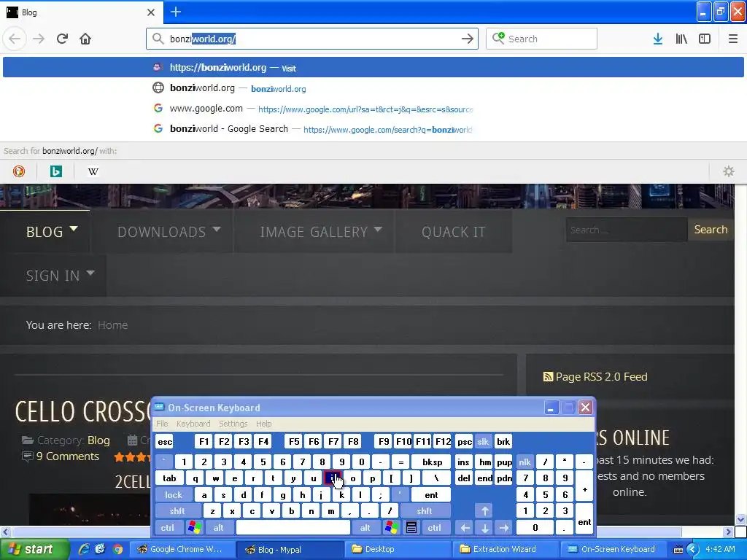Select globe bonziworld.org history suggestion
The image size is (747, 560).
click(373, 88)
